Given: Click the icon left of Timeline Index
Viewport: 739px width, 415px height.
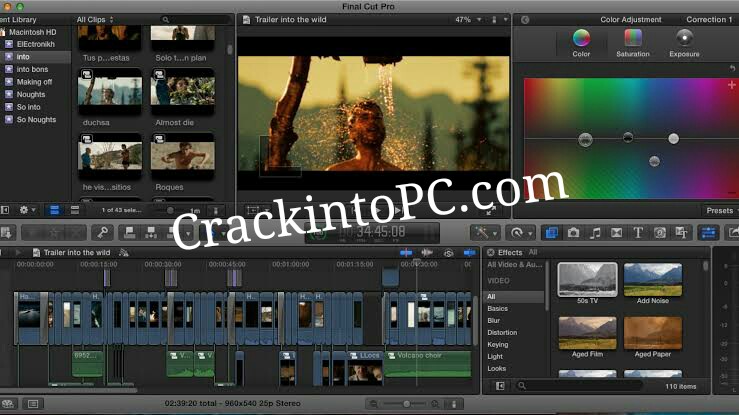Looking at the screenshot, I should tap(8, 404).
